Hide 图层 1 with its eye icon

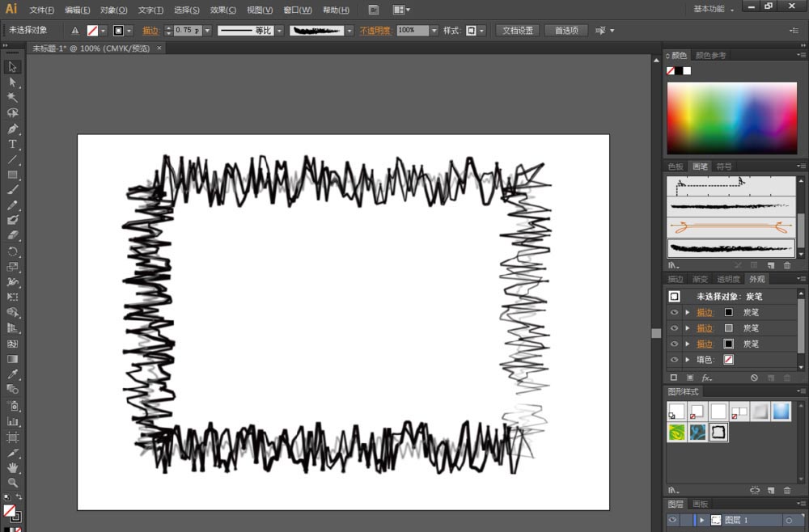(x=673, y=520)
